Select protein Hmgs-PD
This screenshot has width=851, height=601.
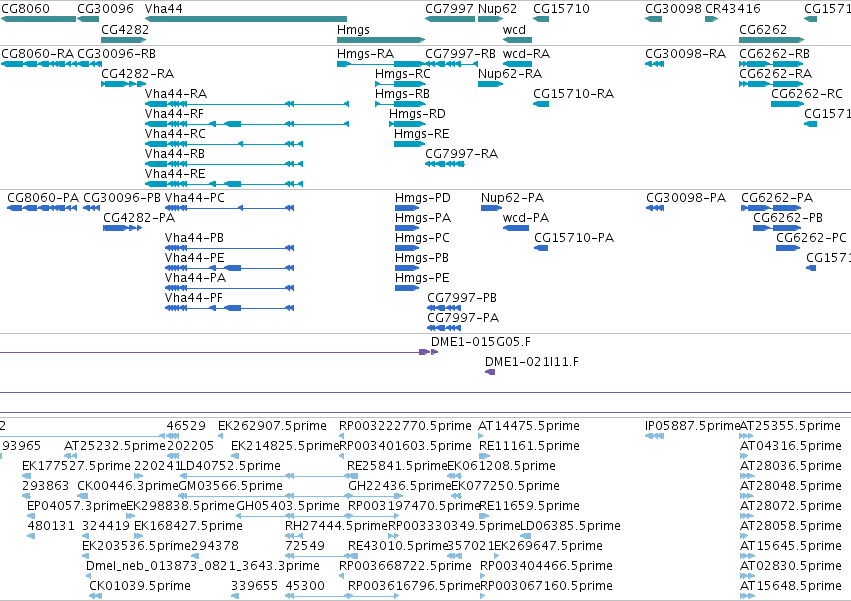click(423, 198)
